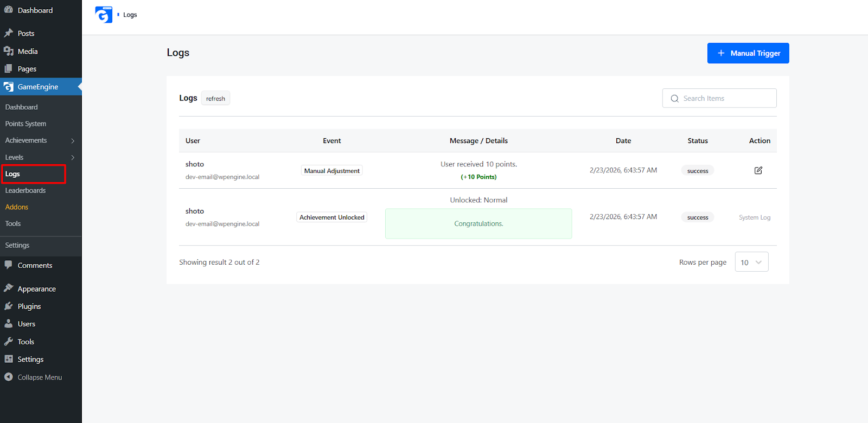Click the Manual Adjustment event tag
The image size is (868, 423).
[332, 170]
